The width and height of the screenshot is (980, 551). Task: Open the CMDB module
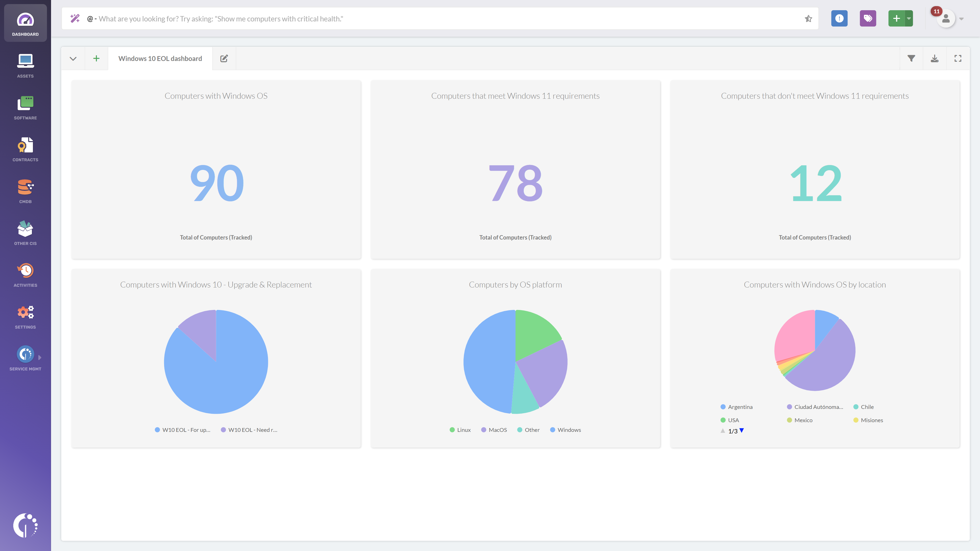[x=25, y=191]
